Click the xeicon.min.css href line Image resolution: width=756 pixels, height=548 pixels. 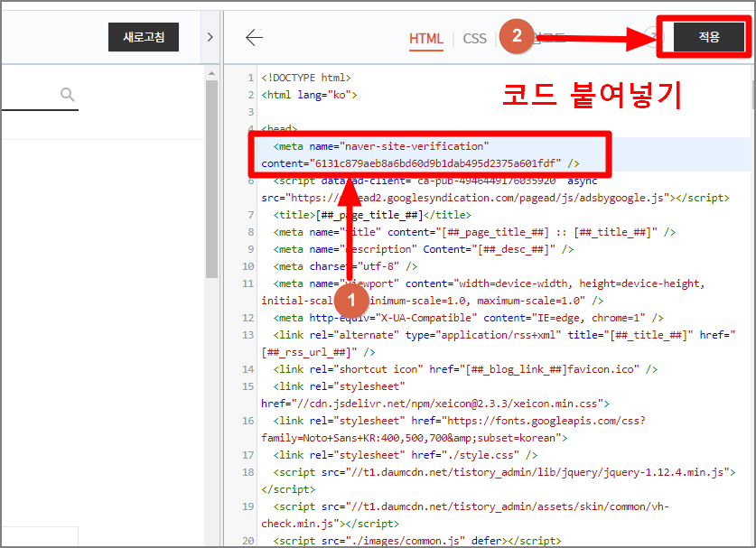point(435,404)
